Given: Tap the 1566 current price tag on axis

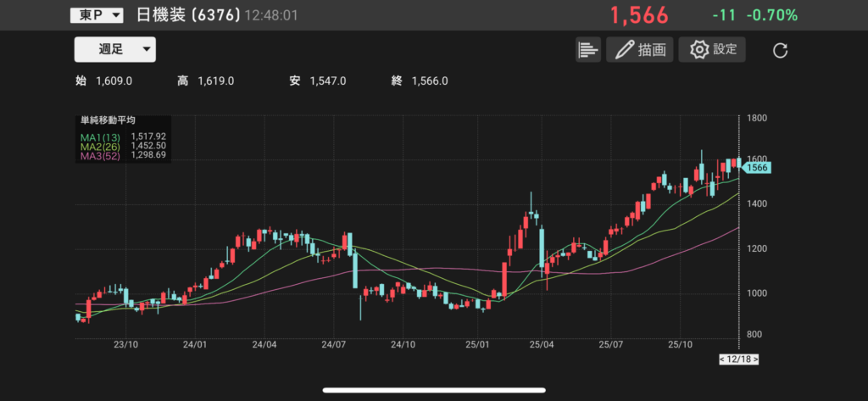Looking at the screenshot, I should [x=757, y=169].
